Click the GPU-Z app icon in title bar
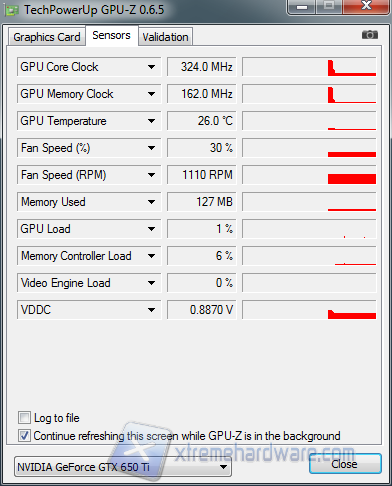The image size is (392, 486). pos(12,10)
